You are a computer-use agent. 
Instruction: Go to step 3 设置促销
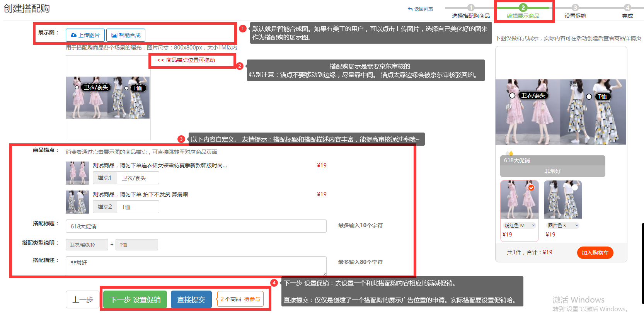[575, 8]
